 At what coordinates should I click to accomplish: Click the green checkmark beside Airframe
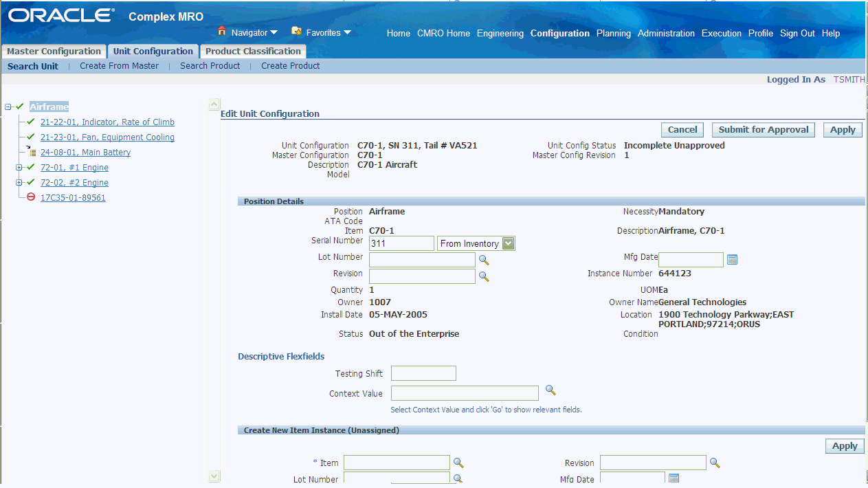point(20,107)
